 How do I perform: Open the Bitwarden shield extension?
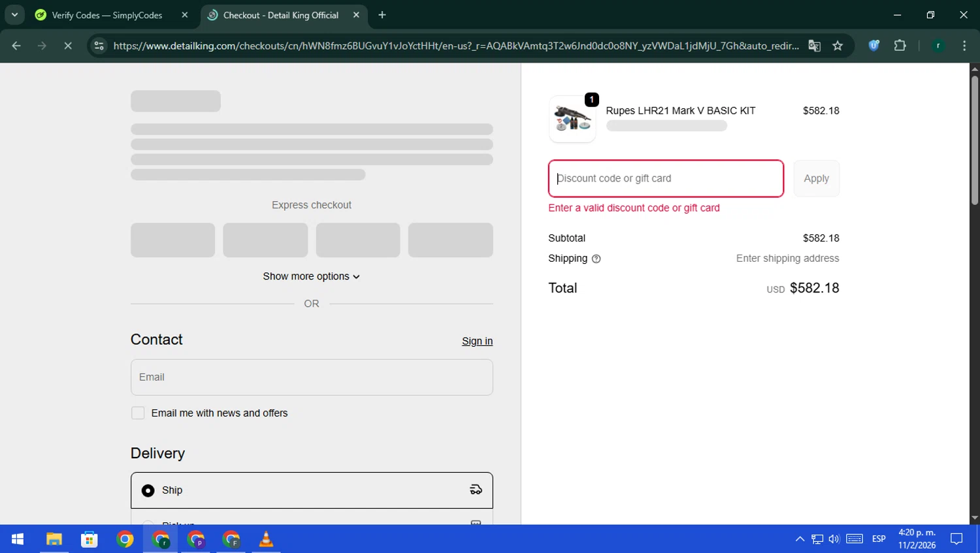[874, 46]
